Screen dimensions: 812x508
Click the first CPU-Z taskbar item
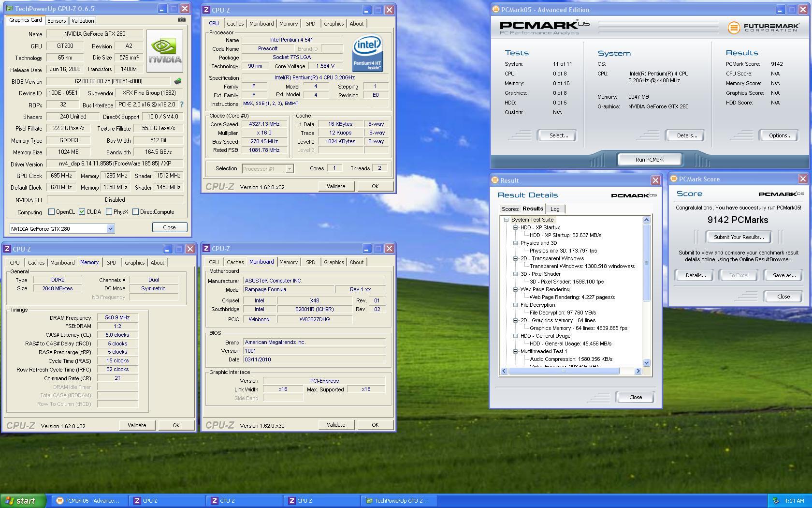(x=166, y=501)
